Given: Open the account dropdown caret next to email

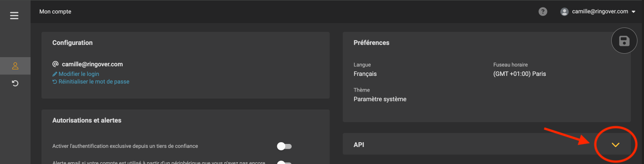Looking at the screenshot, I should pos(633,12).
